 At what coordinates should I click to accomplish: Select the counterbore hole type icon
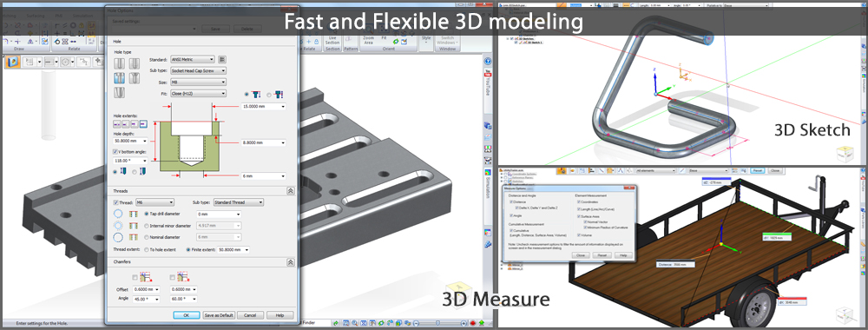click(x=119, y=78)
